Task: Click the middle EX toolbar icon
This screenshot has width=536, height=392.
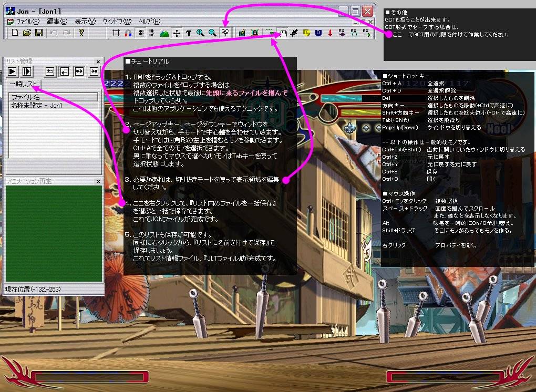Action: (x=354, y=33)
